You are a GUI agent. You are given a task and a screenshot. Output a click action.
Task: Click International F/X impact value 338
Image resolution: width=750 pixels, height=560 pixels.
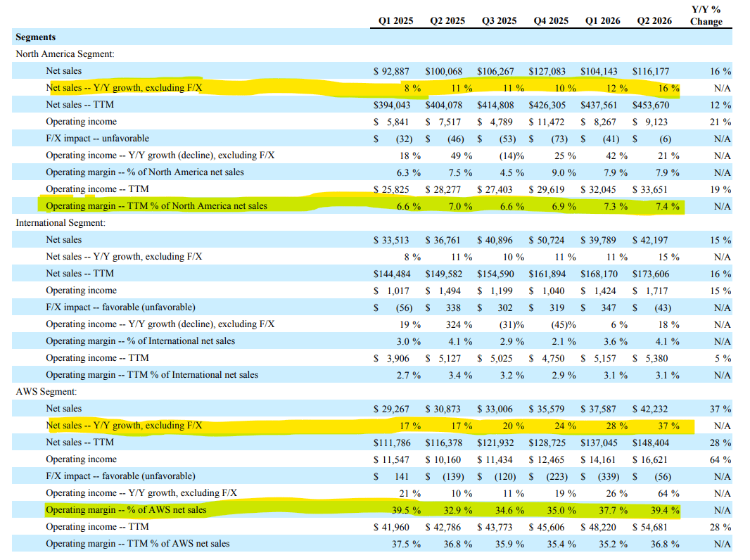coord(453,307)
